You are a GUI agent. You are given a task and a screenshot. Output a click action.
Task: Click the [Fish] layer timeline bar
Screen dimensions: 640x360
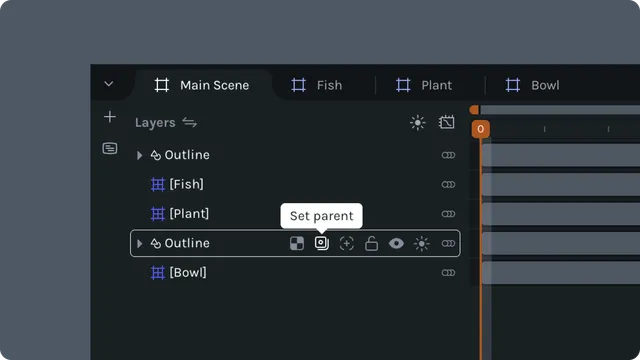(561, 184)
